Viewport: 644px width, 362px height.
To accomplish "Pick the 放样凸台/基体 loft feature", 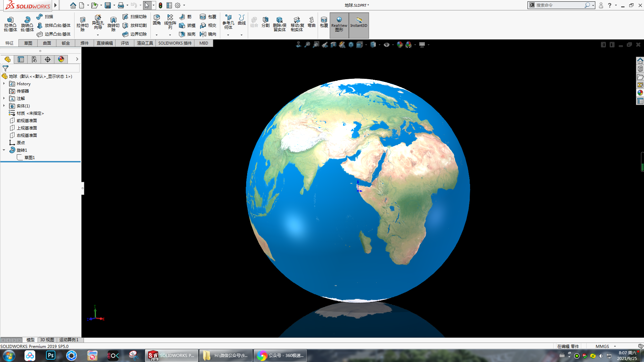I will (x=54, y=25).
